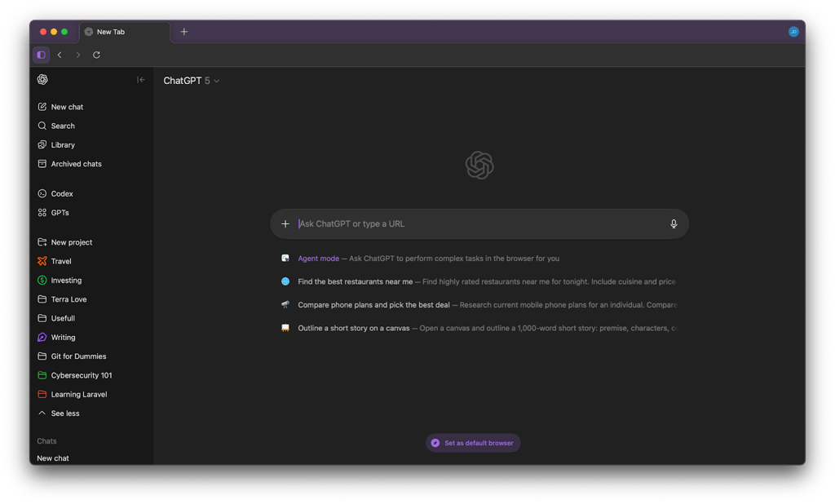Click the compass icon in default browser button

click(x=435, y=443)
